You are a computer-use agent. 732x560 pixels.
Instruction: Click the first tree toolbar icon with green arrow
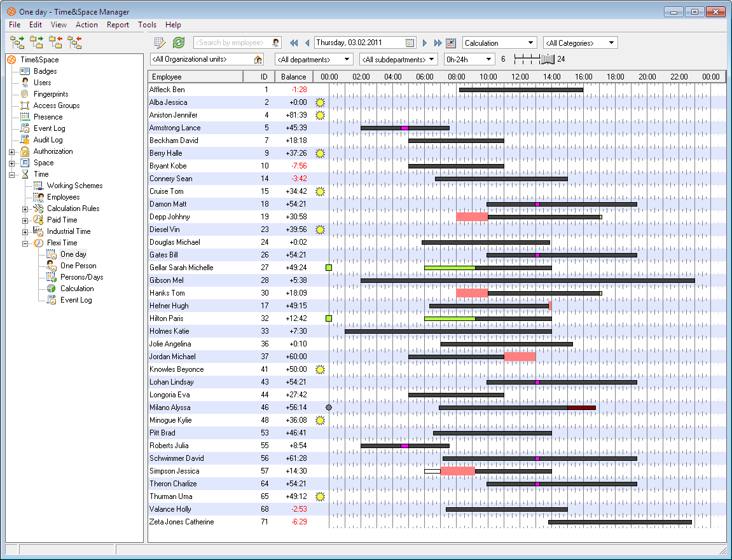(17, 43)
